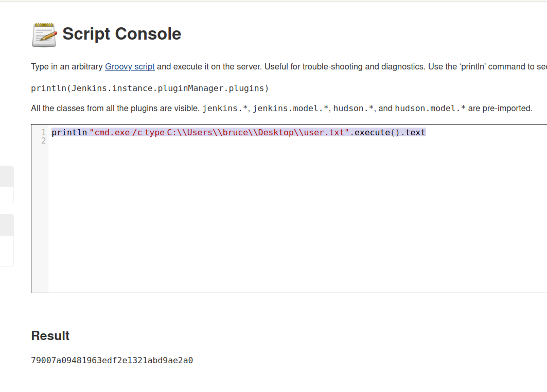Image resolution: width=547 pixels, height=392 pixels.
Task: Click the Result heading
Action: click(50, 335)
